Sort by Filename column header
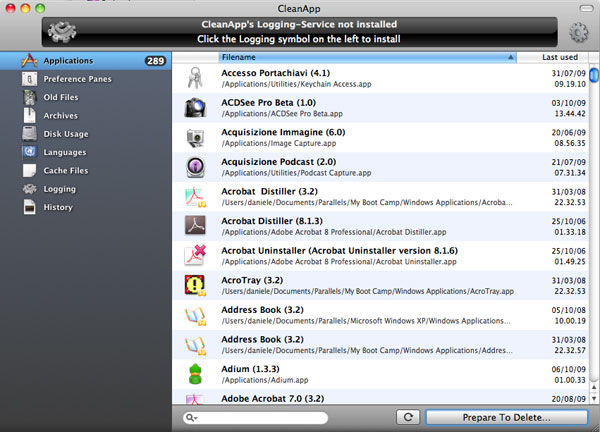This screenshot has width=600, height=432. point(367,57)
